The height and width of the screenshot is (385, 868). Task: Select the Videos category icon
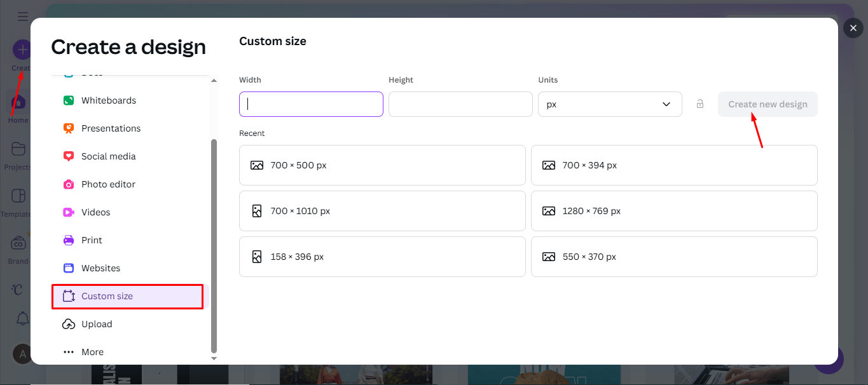67,212
